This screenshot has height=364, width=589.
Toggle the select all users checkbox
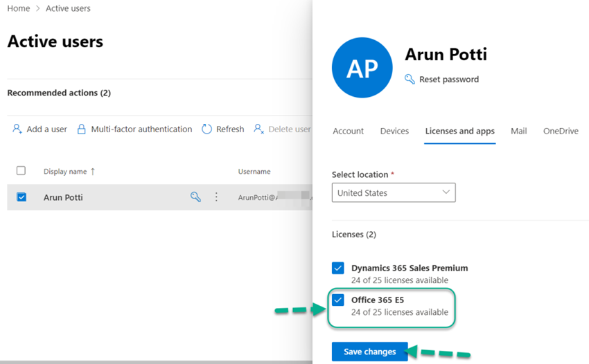pos(21,171)
